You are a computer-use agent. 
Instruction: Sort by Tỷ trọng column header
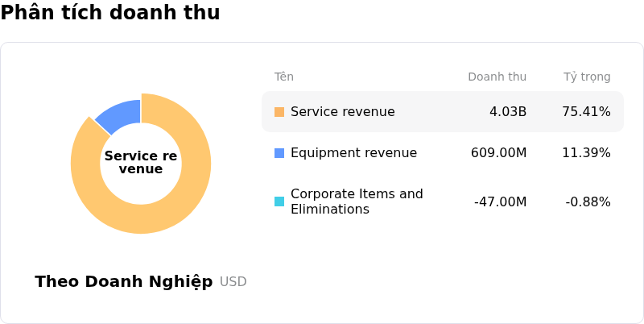click(587, 77)
